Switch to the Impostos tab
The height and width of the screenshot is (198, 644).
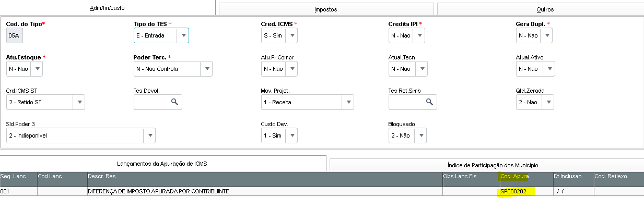(326, 9)
